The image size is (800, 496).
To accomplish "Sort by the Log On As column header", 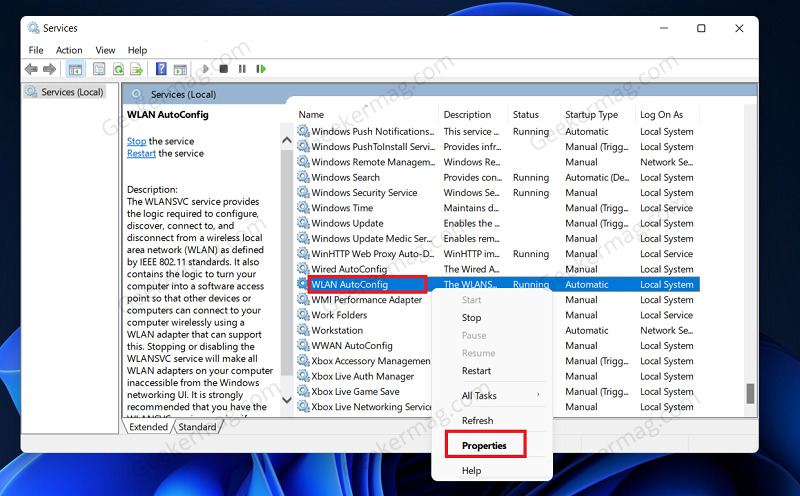I will pos(661,115).
